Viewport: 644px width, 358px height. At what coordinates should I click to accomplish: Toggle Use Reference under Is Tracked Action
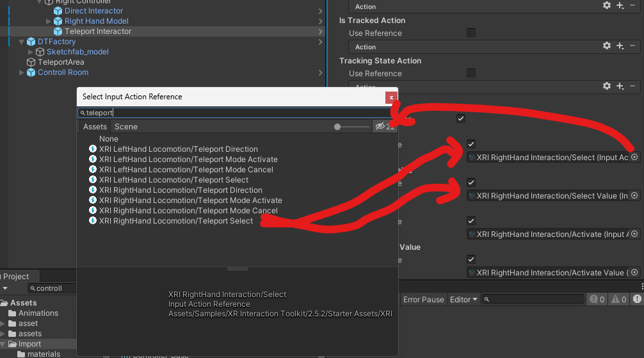pyautogui.click(x=471, y=33)
